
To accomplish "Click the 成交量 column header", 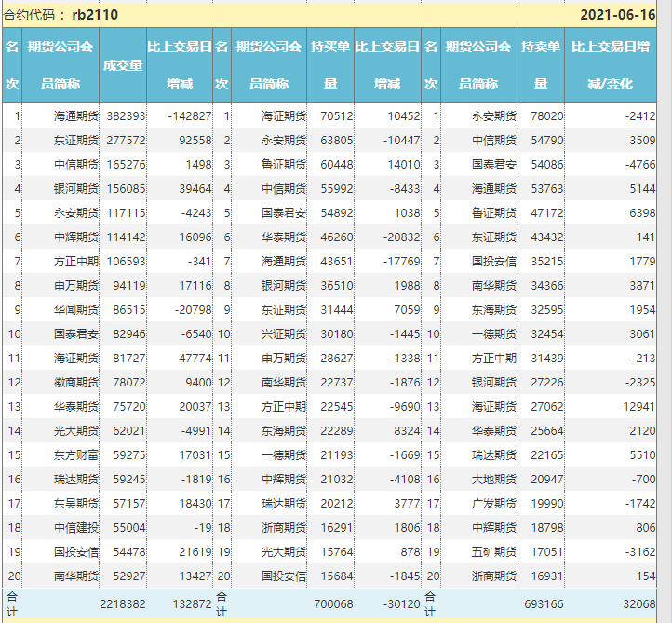I will click(x=122, y=65).
